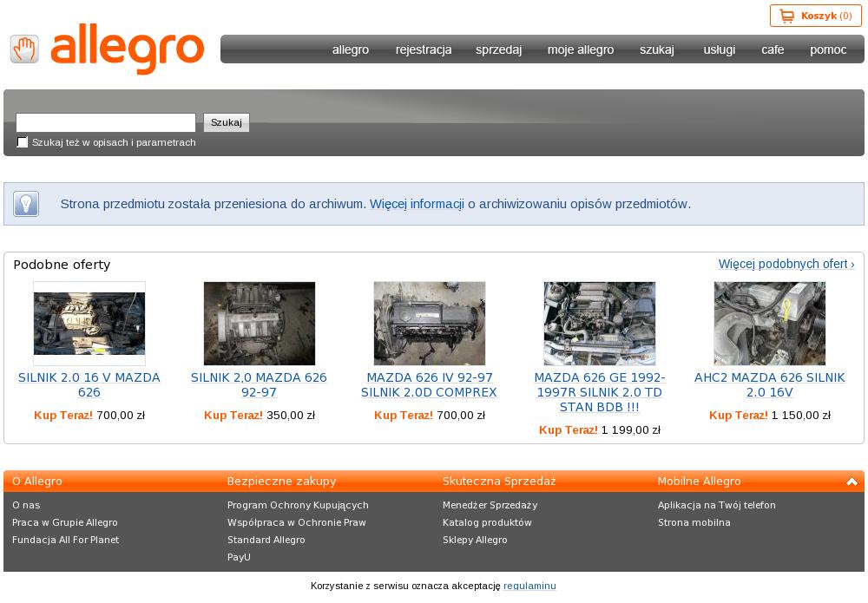868x603 pixels.
Task: Click the Allegro hand logo icon
Action: click(24, 49)
